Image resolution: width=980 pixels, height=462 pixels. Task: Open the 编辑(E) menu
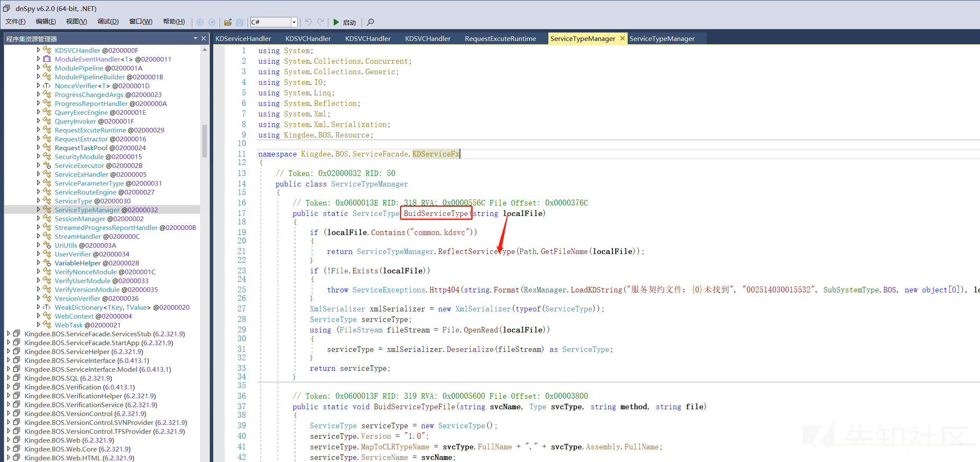(x=46, y=22)
